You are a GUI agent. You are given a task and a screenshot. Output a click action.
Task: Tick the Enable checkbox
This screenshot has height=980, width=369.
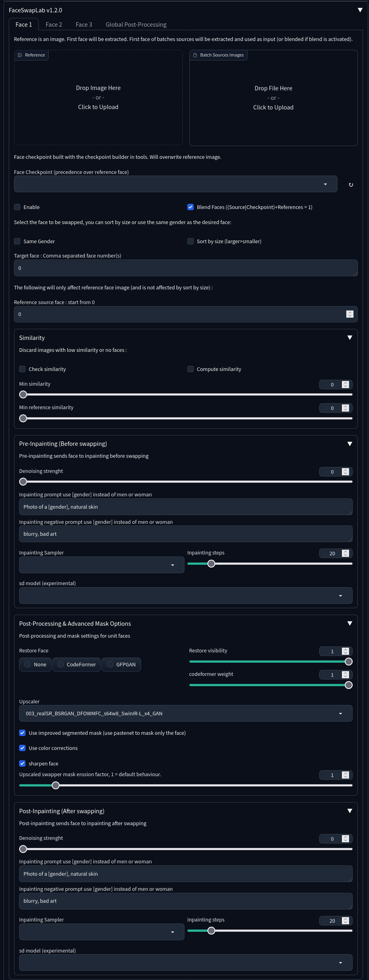(17, 207)
